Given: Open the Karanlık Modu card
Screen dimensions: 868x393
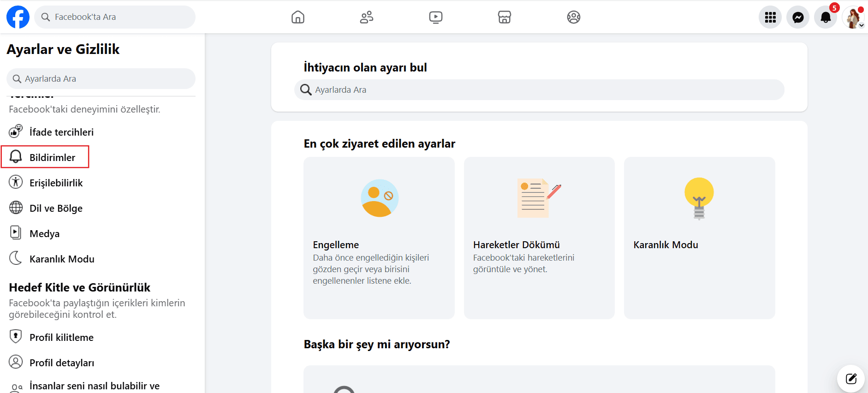Looking at the screenshot, I should tap(700, 238).
